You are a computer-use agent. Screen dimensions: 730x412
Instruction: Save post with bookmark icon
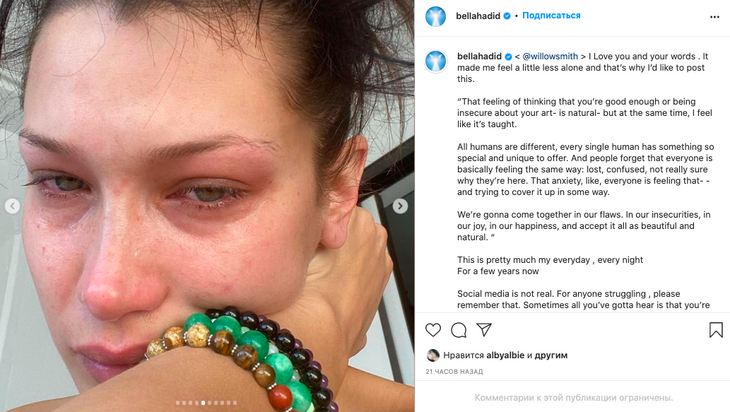(716, 330)
